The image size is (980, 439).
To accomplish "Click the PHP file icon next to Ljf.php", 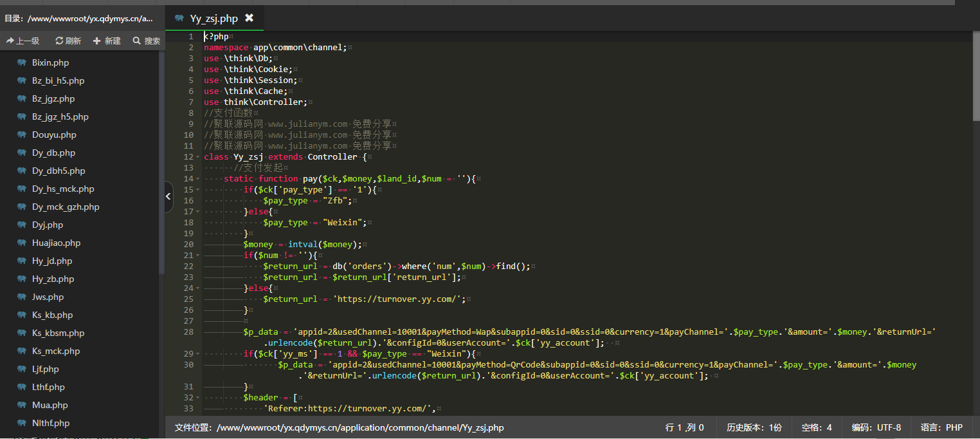I will click(x=21, y=369).
